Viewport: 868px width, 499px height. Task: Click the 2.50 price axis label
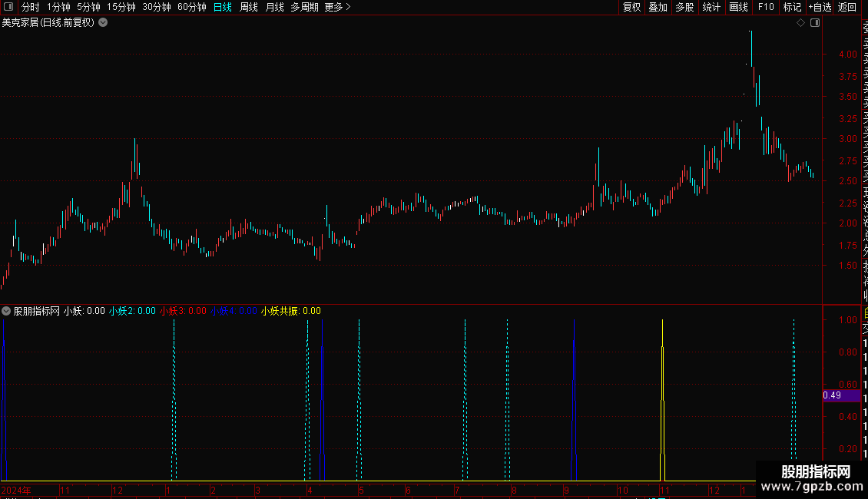click(847, 181)
